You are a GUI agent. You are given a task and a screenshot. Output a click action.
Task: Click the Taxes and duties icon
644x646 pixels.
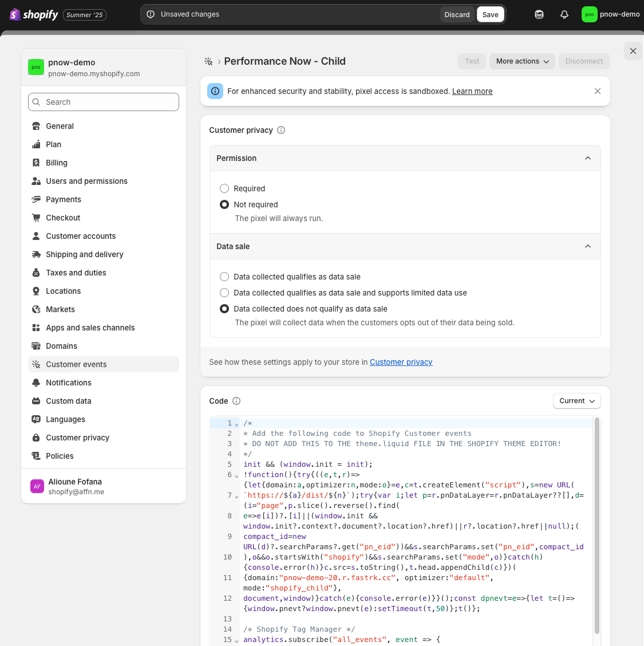click(36, 273)
